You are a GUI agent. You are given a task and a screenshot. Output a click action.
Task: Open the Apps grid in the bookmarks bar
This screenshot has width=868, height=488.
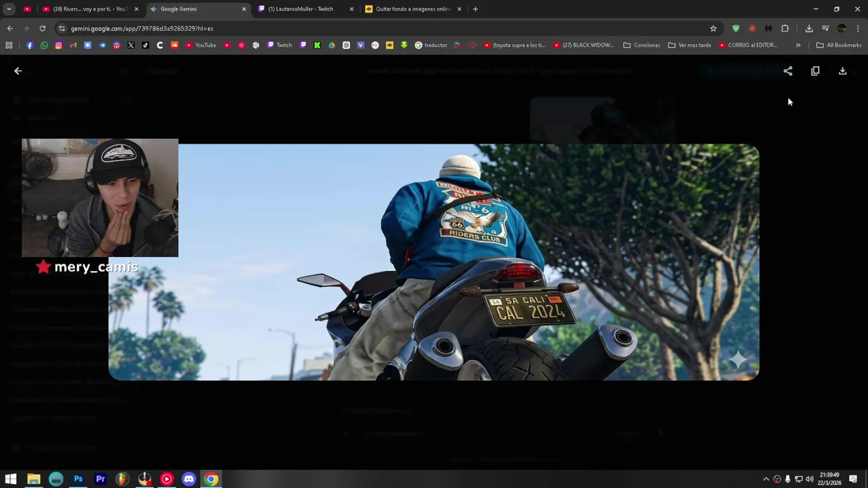(9, 45)
